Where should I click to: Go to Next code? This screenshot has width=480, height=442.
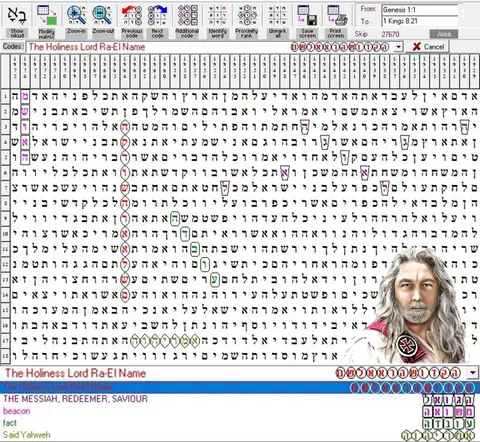(157, 15)
